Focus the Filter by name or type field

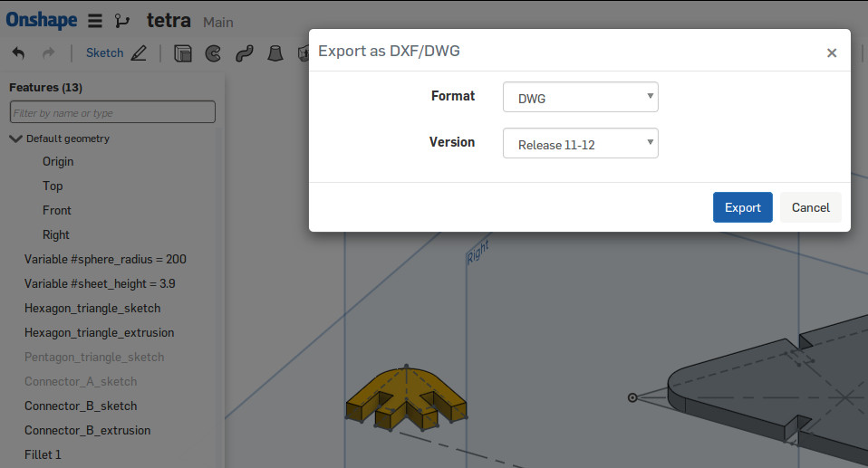[112, 111]
